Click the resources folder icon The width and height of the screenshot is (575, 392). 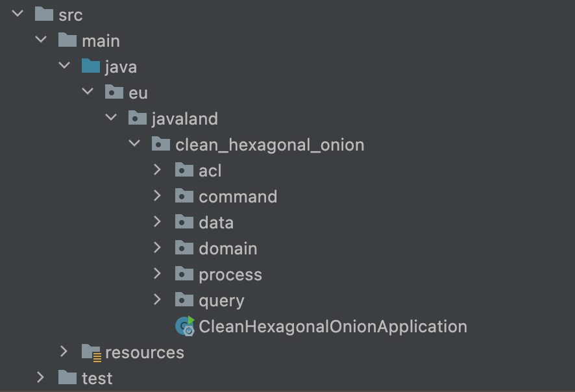tap(92, 353)
